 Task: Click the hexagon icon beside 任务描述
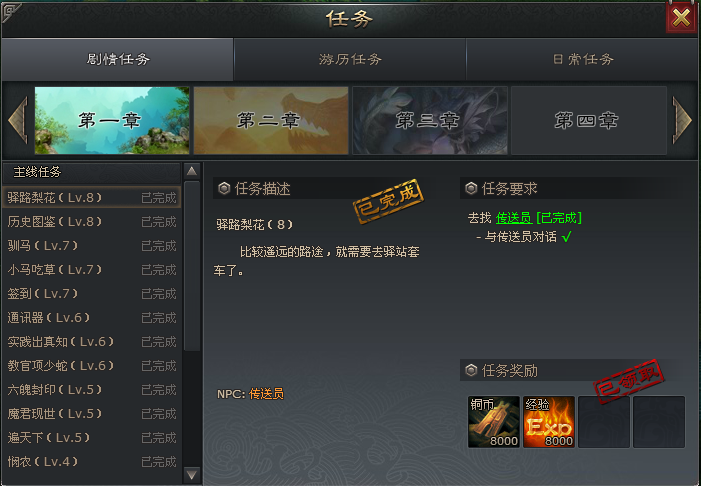[224, 188]
